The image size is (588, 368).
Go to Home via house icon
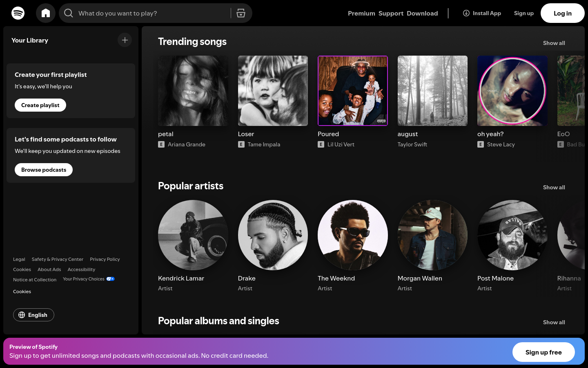point(46,13)
